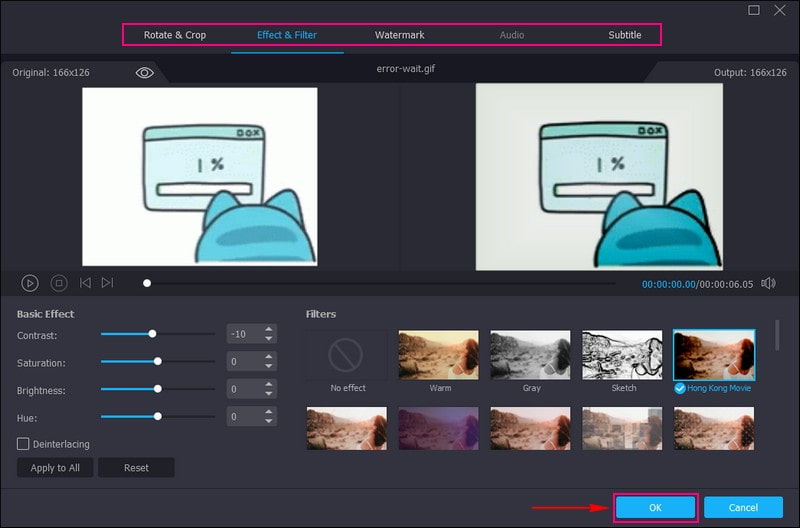Click the Play button in playback controls
Image resolution: width=800 pixels, height=528 pixels.
(30, 283)
